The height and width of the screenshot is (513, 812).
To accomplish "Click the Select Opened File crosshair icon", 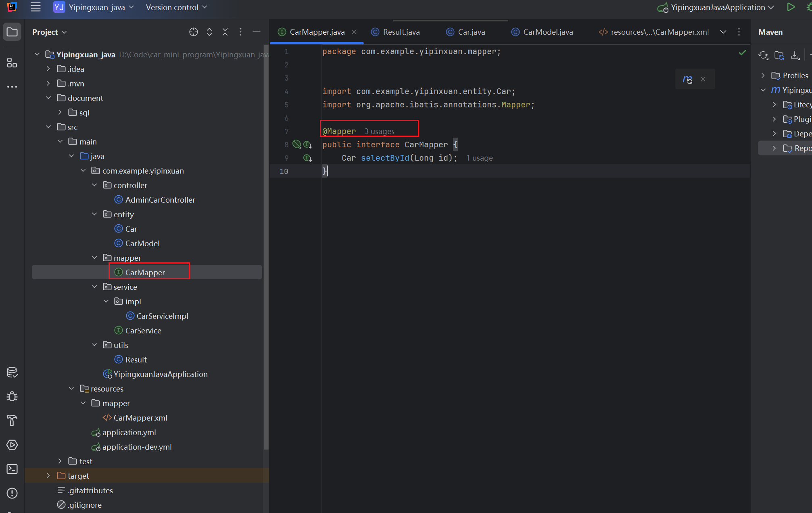I will click(x=194, y=32).
